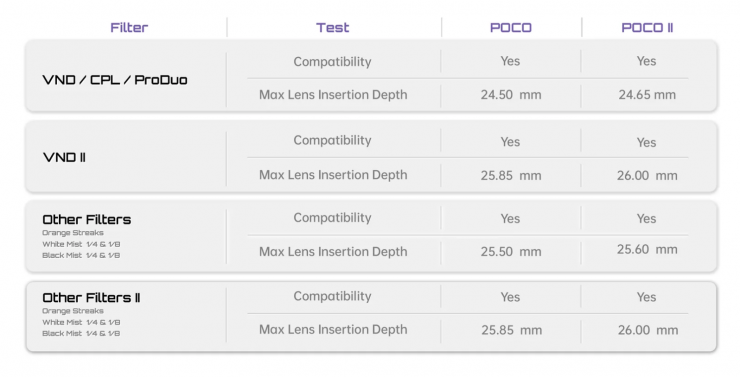The height and width of the screenshot is (377, 740).
Task: Select the Other Filters II heading
Action: point(91,298)
